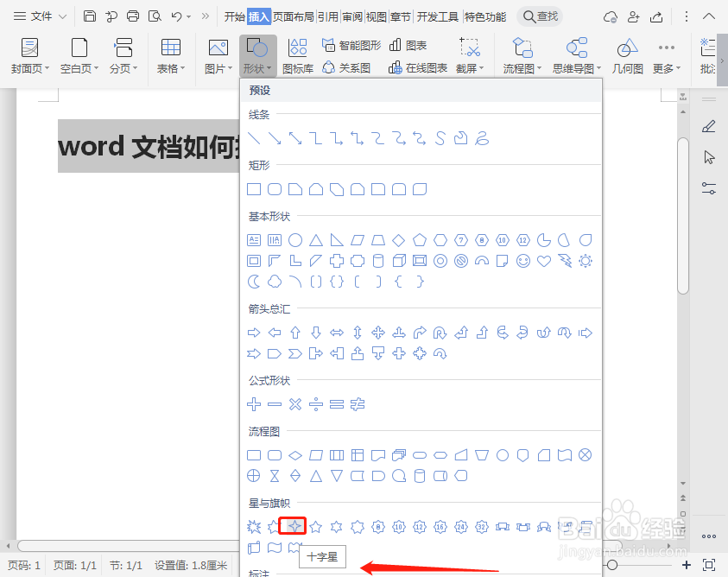Expand the 更多 dropdown
This screenshot has width=728, height=577.
[x=665, y=54]
